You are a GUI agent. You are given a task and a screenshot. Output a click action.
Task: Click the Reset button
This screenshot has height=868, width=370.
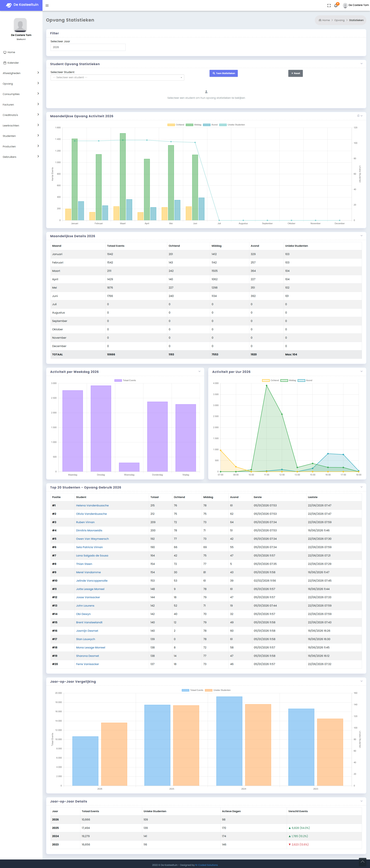pos(295,73)
